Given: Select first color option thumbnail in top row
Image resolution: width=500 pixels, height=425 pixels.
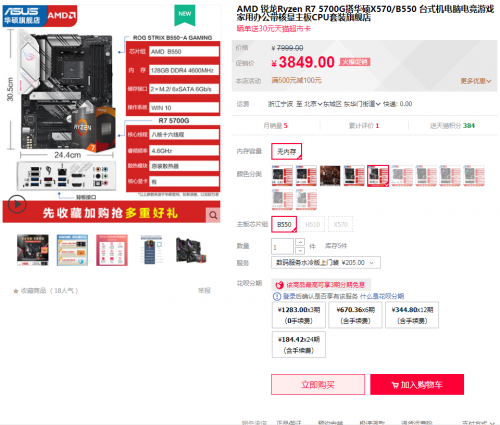Looking at the screenshot, I should [282, 175].
